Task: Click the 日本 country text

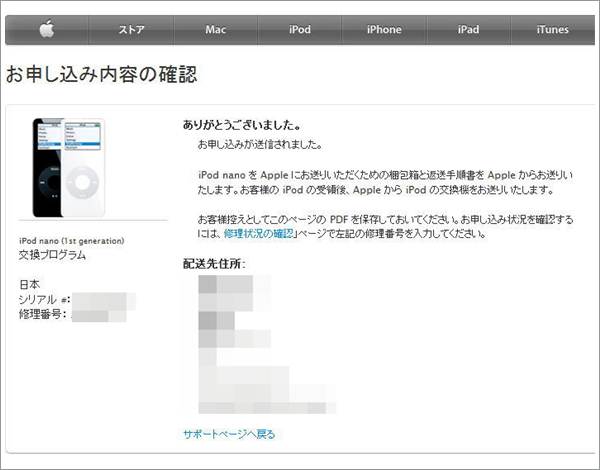Action: click(x=29, y=284)
